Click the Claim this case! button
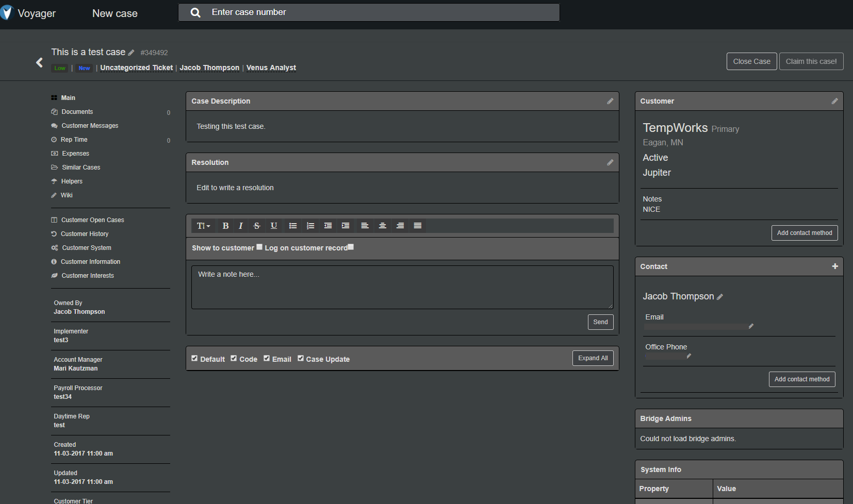The width and height of the screenshot is (853, 504). tap(811, 61)
